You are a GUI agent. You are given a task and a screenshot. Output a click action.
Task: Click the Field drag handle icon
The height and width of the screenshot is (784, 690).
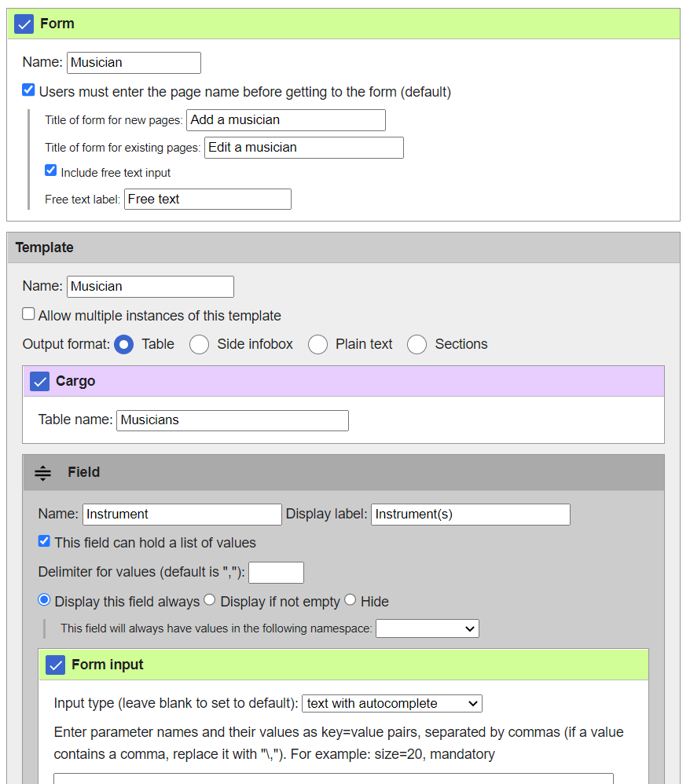point(43,473)
